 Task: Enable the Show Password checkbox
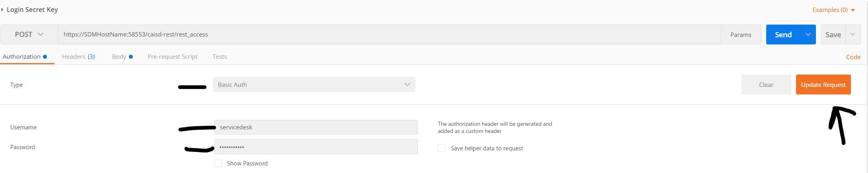click(x=218, y=163)
